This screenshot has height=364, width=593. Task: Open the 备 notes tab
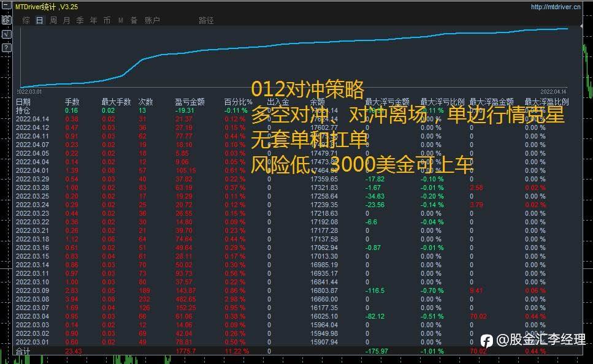coord(134,20)
